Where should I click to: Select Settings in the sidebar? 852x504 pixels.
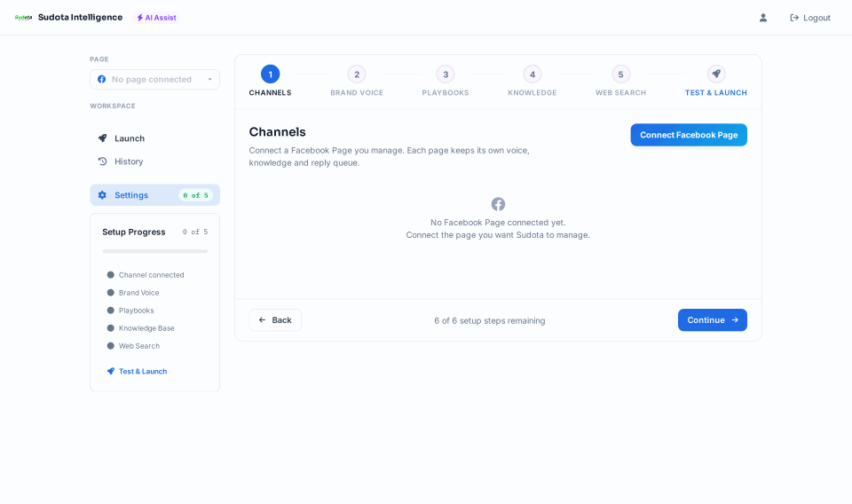pyautogui.click(x=154, y=195)
